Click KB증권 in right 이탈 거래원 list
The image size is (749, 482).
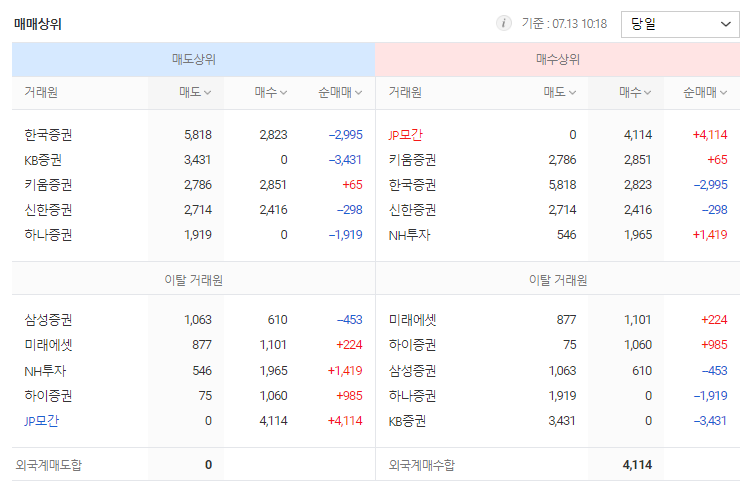click(407, 421)
